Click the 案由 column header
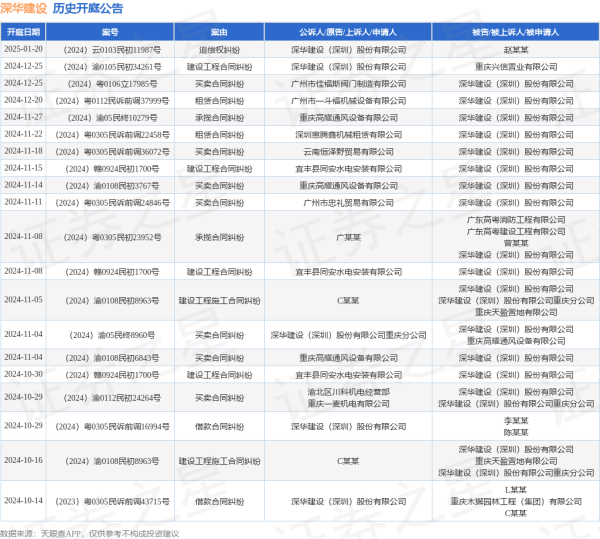The height and width of the screenshot is (539, 600). (219, 32)
